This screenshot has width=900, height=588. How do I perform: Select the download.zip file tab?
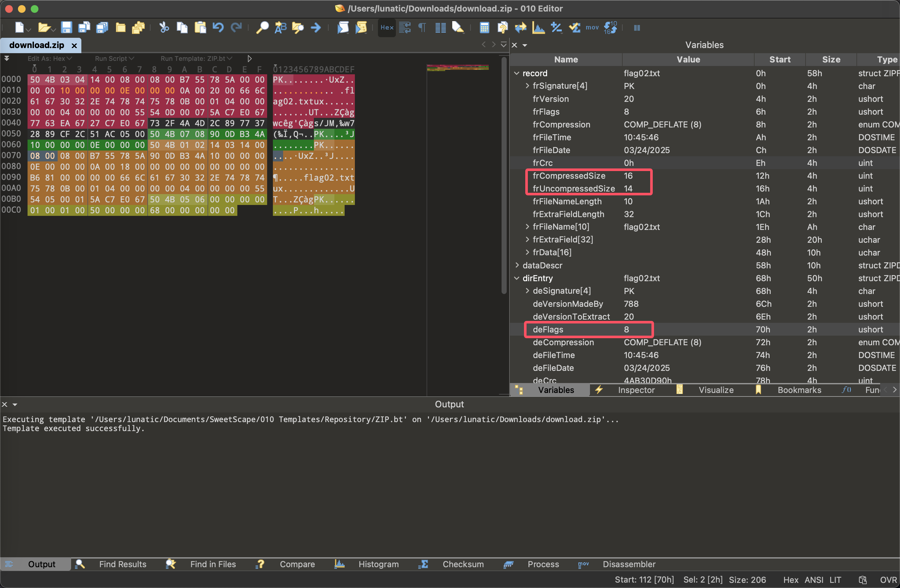tap(37, 45)
